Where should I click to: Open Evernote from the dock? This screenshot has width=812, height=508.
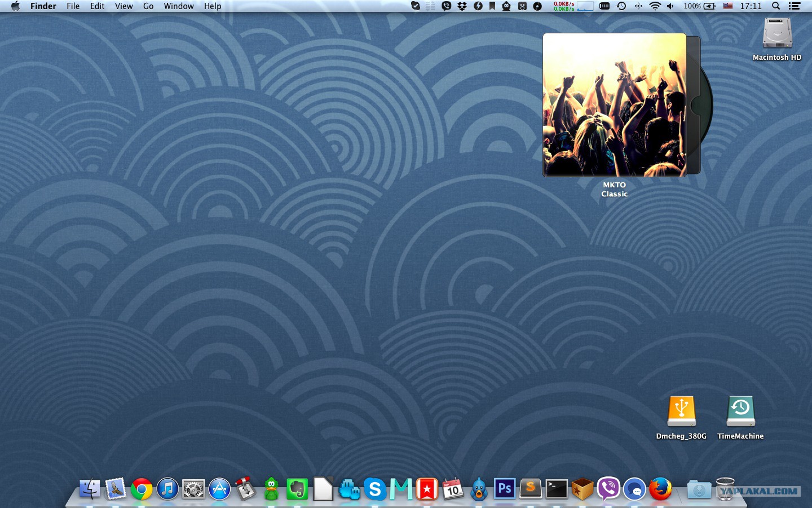[297, 489]
